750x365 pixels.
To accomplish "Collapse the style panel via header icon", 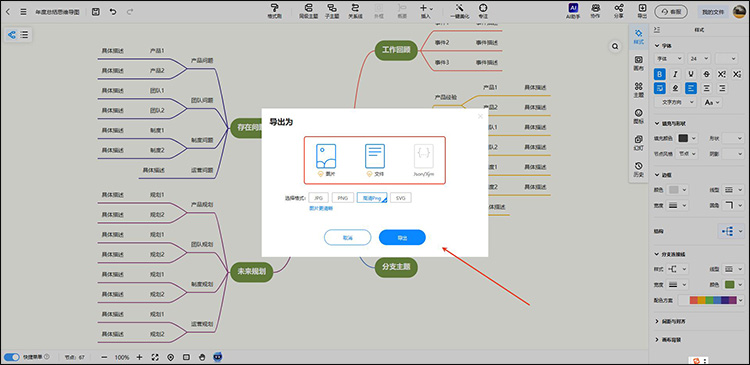I will (x=657, y=30).
